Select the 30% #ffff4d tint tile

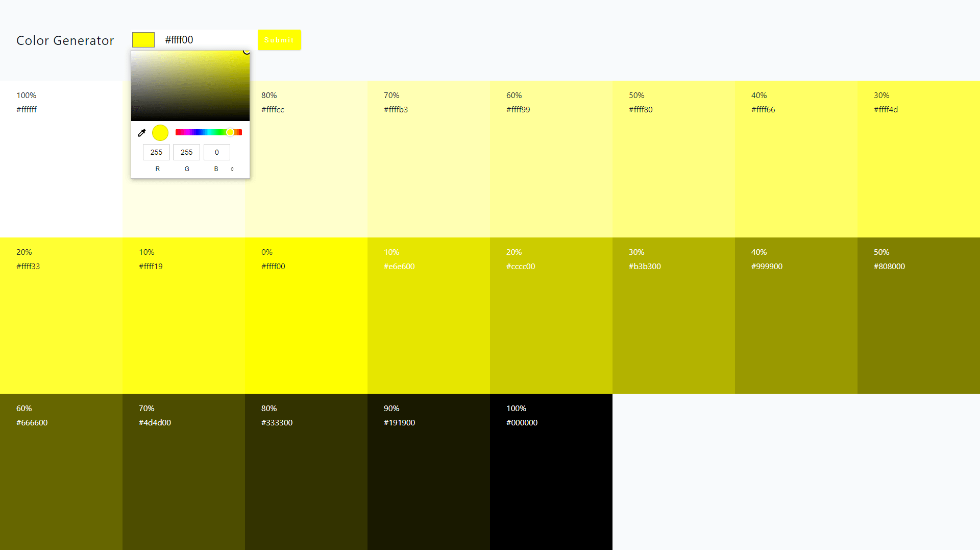pos(919,159)
